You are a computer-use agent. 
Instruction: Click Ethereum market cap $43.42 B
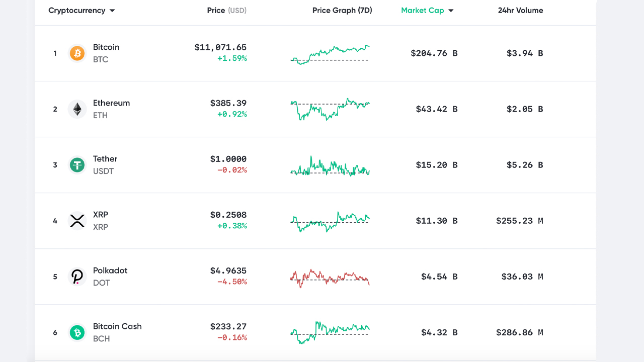(x=437, y=109)
